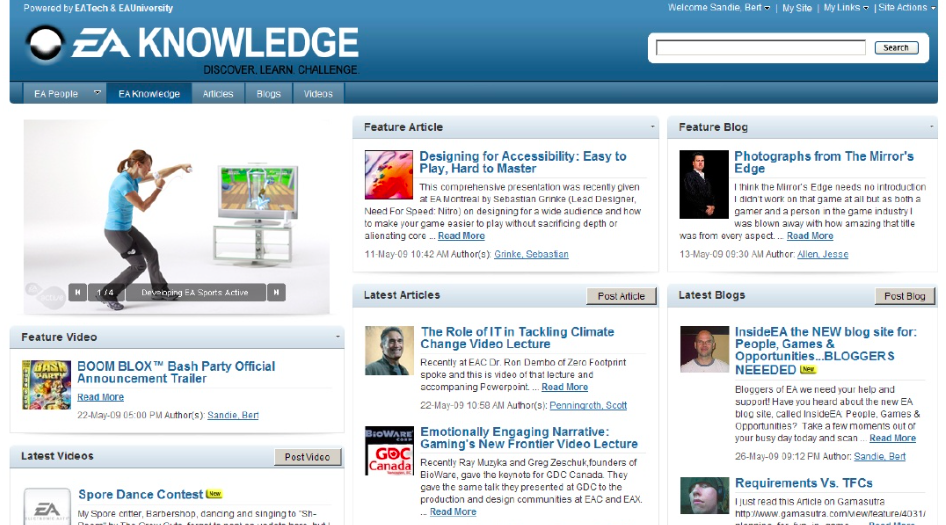
Task: Click Ron Dembo photo in Latest Articles
Action: [x=389, y=351]
